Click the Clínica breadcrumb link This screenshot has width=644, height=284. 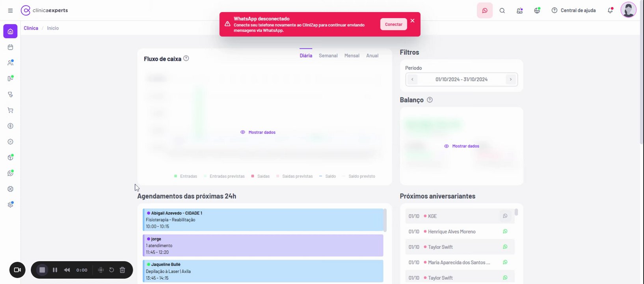click(31, 28)
